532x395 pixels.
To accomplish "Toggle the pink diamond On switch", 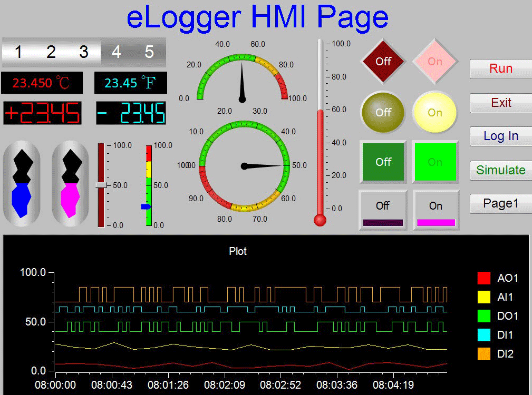I will (x=435, y=61).
